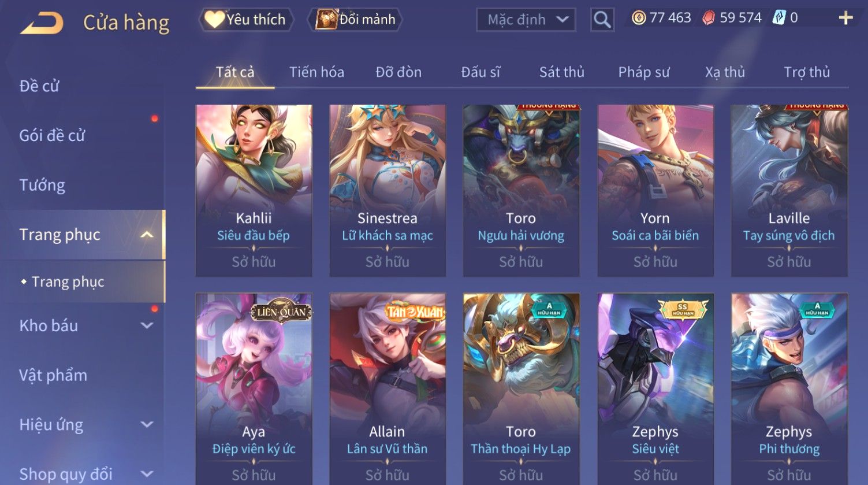Click the red ruby currency icon
868x485 pixels.
point(709,18)
